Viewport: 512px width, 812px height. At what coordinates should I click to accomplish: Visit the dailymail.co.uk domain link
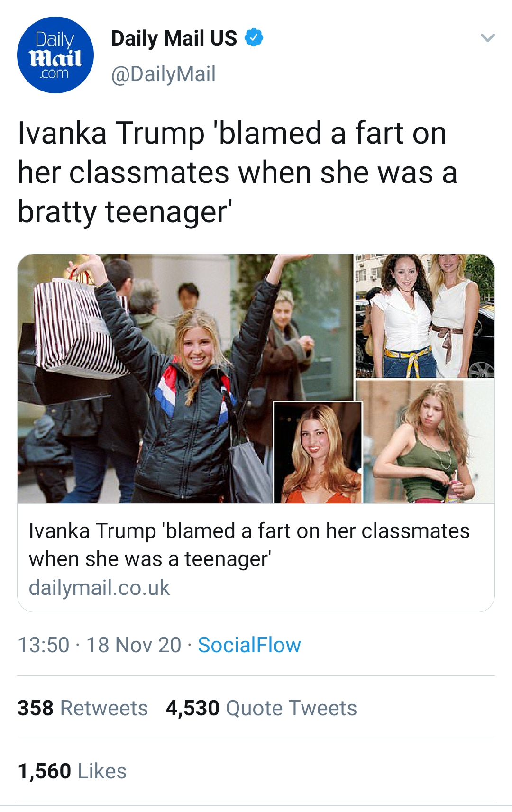(x=99, y=588)
